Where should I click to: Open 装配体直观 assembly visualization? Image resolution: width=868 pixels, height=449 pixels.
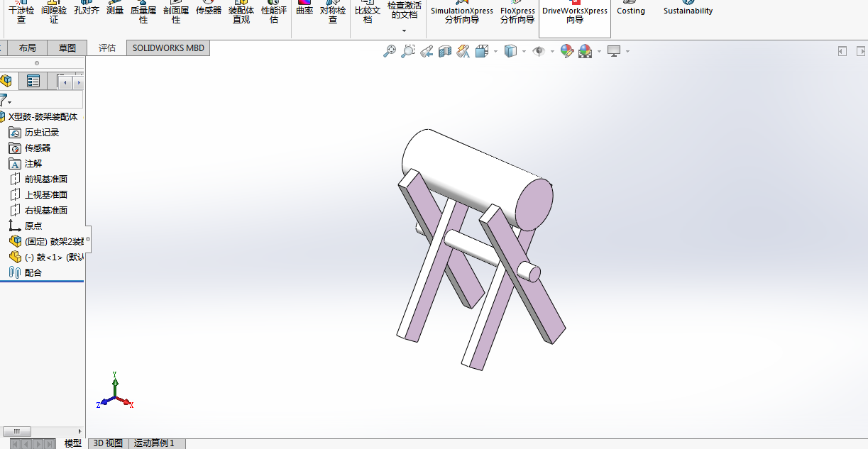click(241, 12)
